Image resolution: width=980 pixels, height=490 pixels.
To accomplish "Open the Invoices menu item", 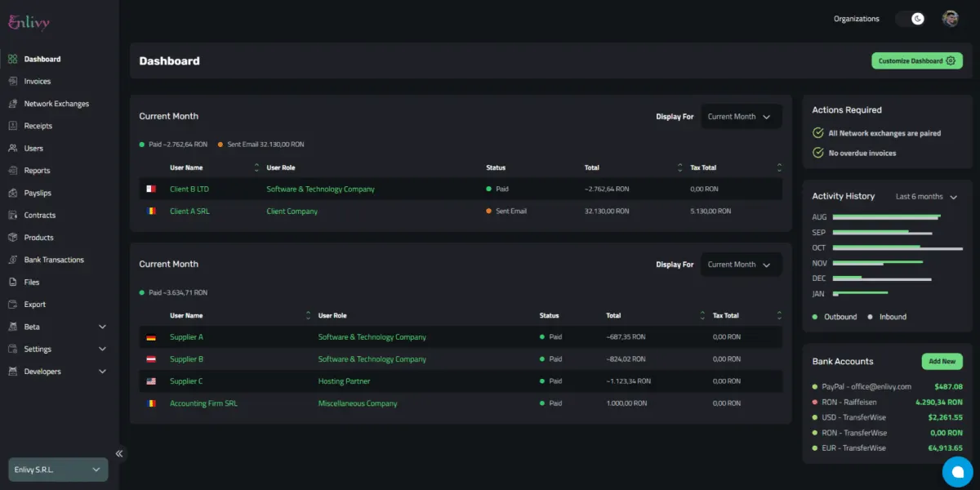I will coord(38,82).
